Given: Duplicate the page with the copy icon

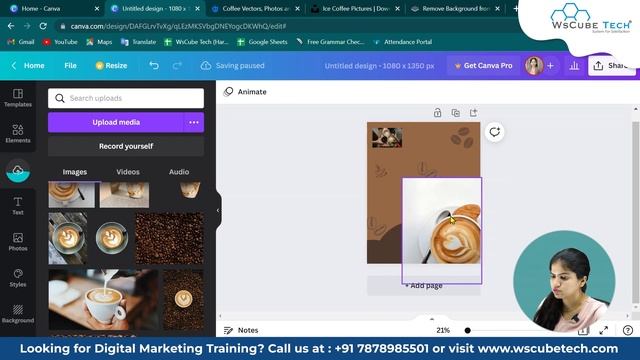Looking at the screenshot, I should click(456, 113).
